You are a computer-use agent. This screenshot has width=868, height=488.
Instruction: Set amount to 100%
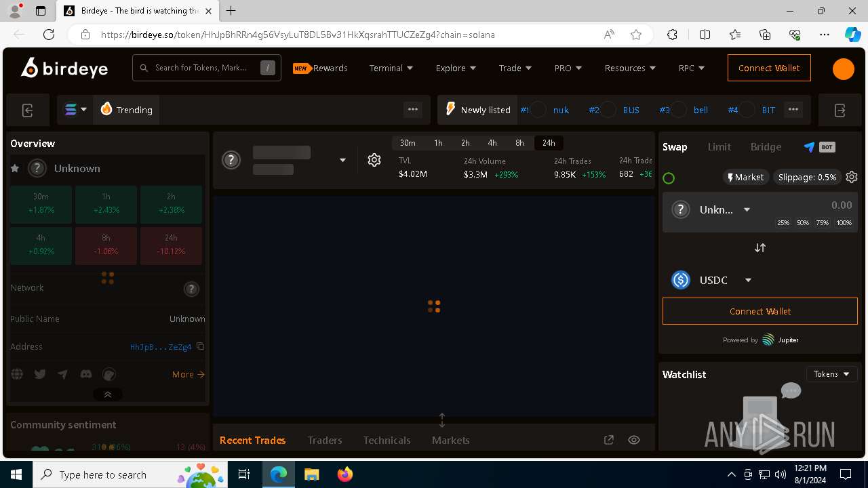844,222
